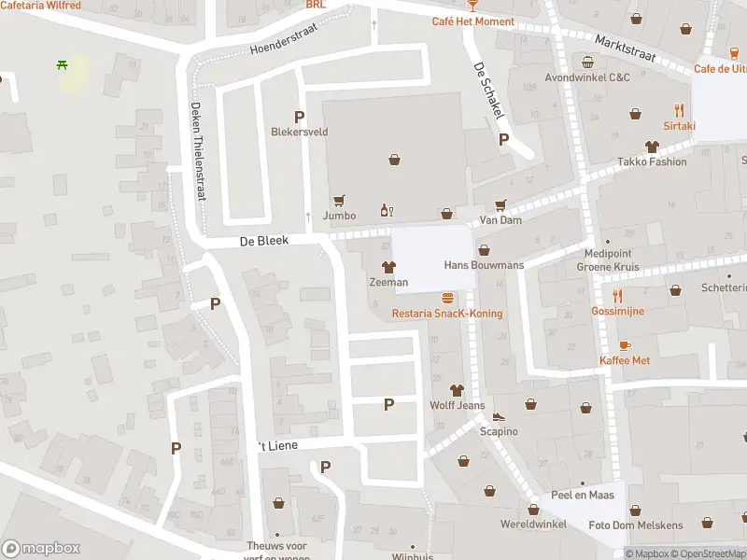Click the Gossimijne label
This screenshot has height=560, width=747.
click(617, 311)
